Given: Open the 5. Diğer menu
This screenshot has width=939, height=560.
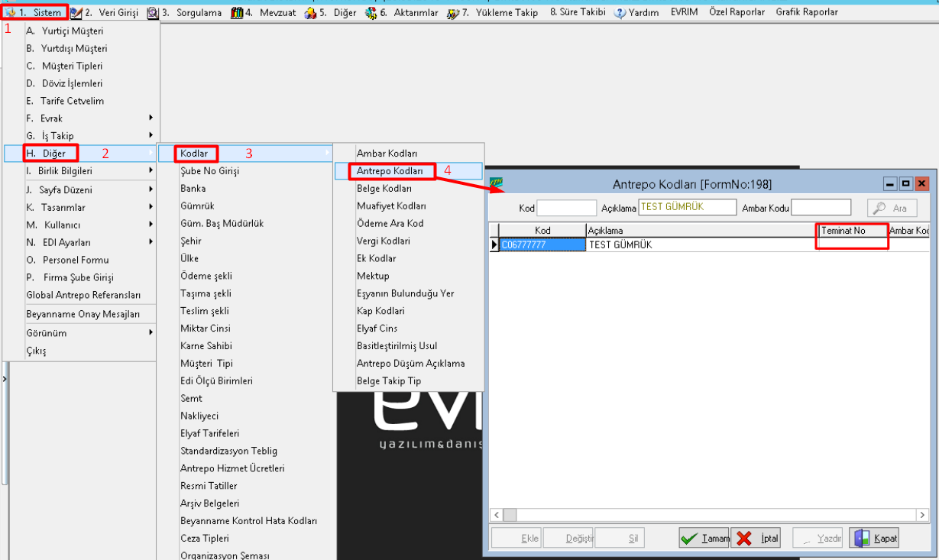Looking at the screenshot, I should (330, 12).
